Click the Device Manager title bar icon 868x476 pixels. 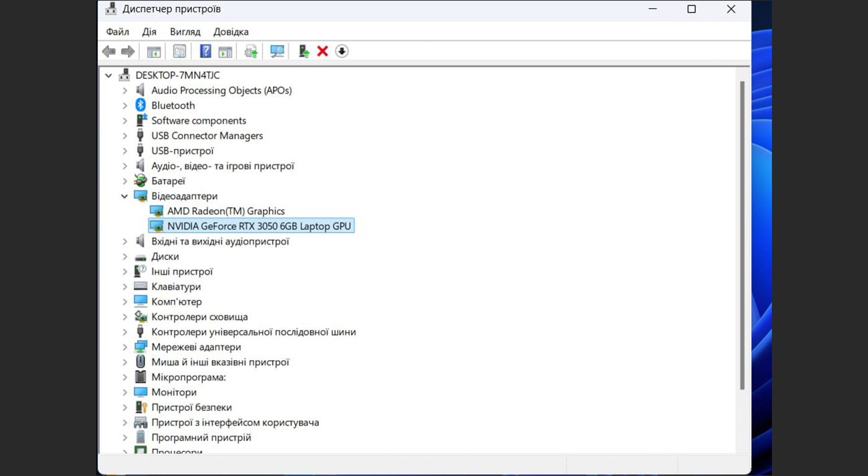(111, 9)
